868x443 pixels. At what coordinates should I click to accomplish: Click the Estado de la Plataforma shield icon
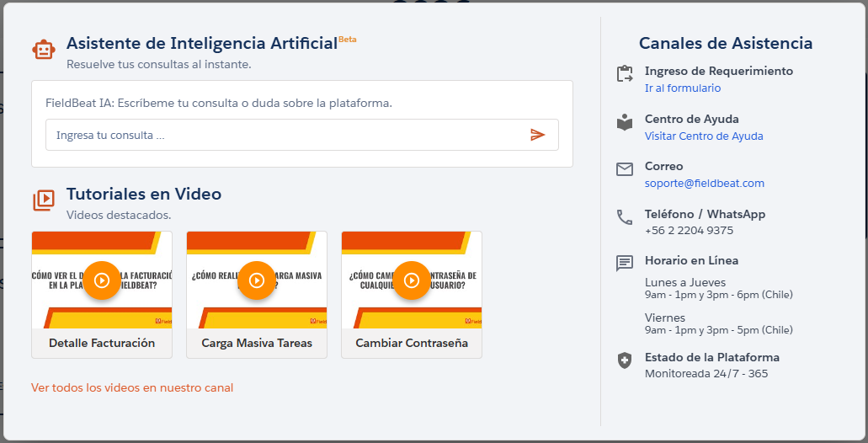(625, 360)
